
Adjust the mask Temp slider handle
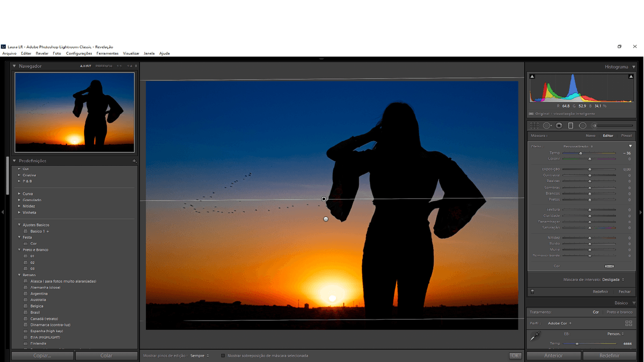click(581, 153)
